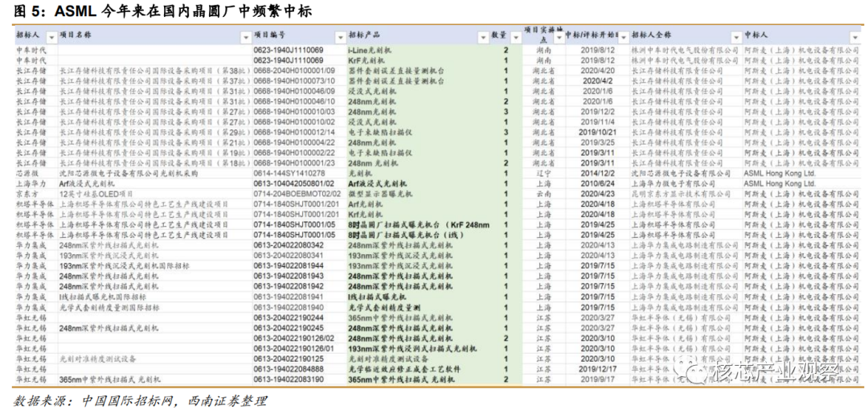The height and width of the screenshot is (410, 868).
Task: Open the 招标人 column filter dropdown
Action: 52,36
